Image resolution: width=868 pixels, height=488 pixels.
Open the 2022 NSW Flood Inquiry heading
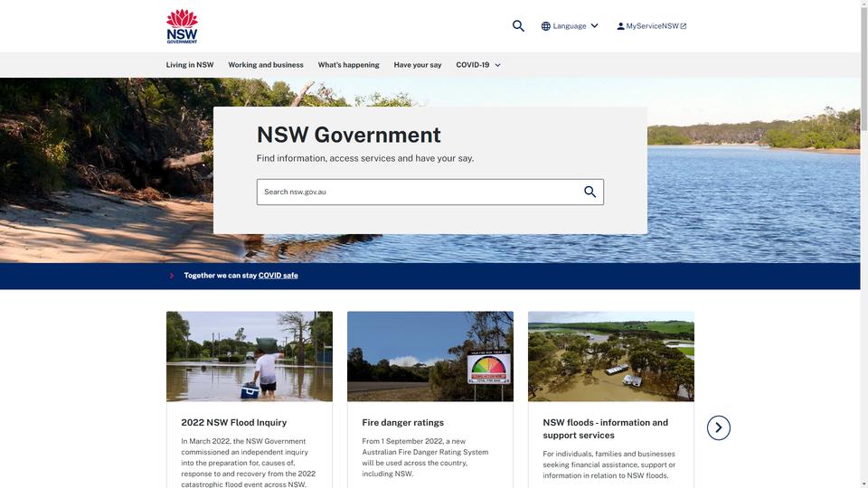[234, 422]
